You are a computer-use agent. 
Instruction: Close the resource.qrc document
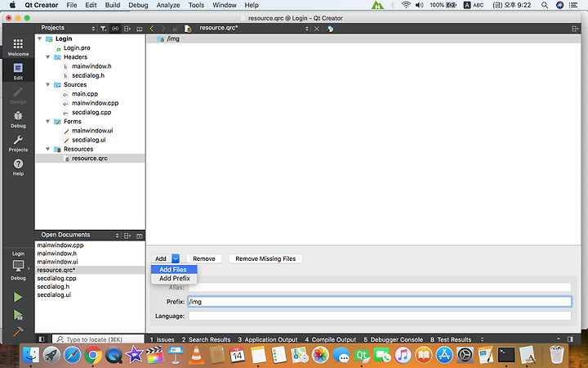317,29
